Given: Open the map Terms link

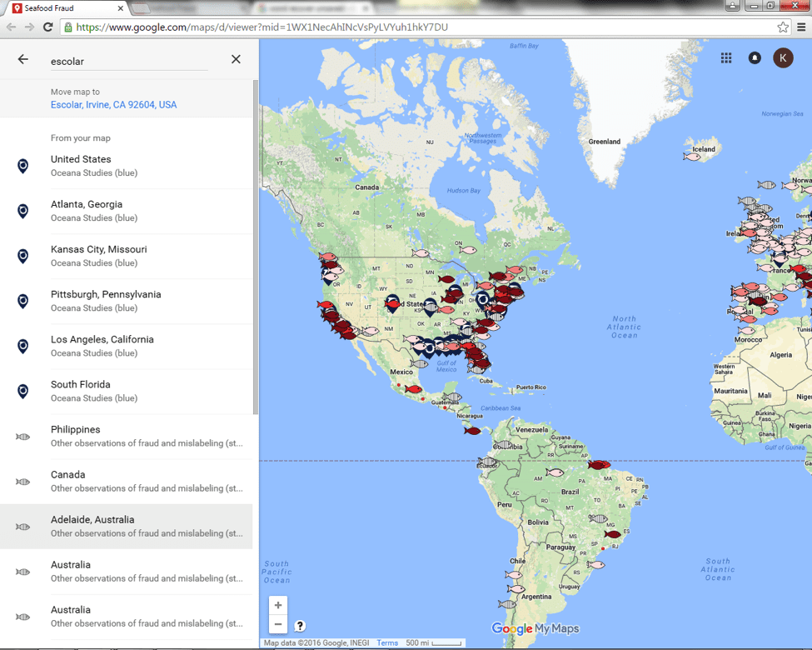Looking at the screenshot, I should point(387,642).
